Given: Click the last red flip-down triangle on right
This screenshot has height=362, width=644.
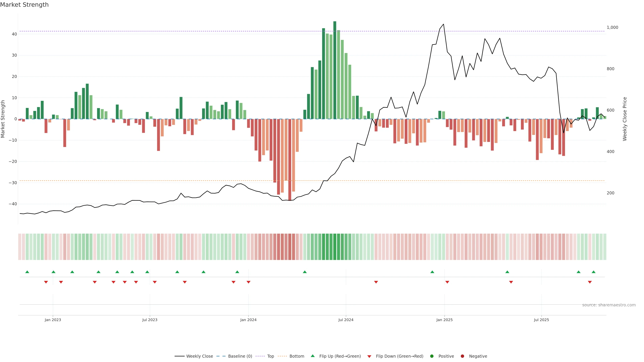Looking at the screenshot, I should click(x=589, y=282).
